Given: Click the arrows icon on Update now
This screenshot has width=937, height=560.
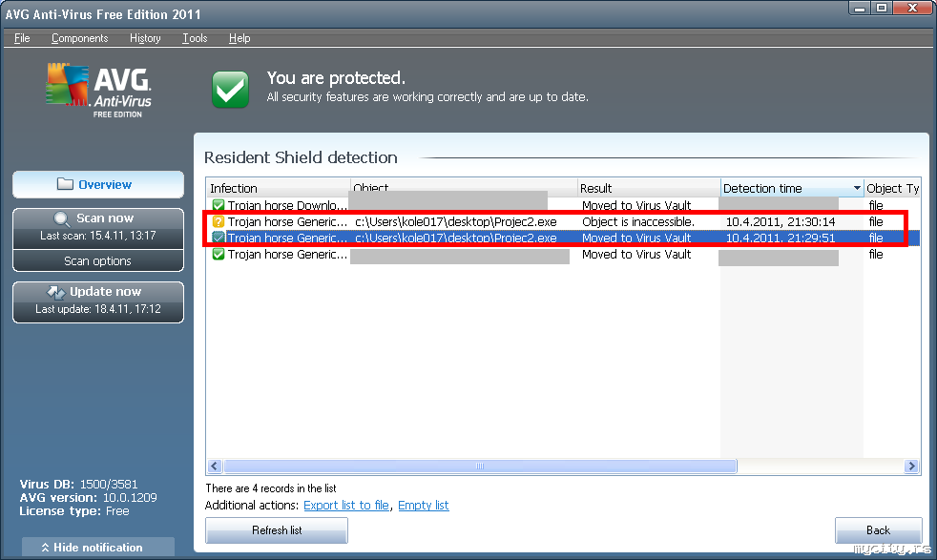Looking at the screenshot, I should coord(55,292).
